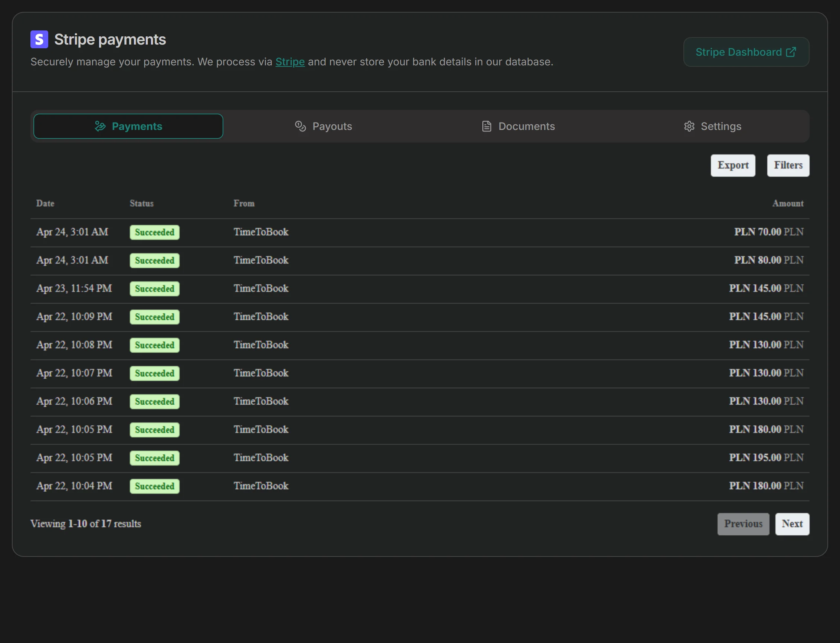Select the Apr 22, 10:08 PM date

[x=74, y=345]
